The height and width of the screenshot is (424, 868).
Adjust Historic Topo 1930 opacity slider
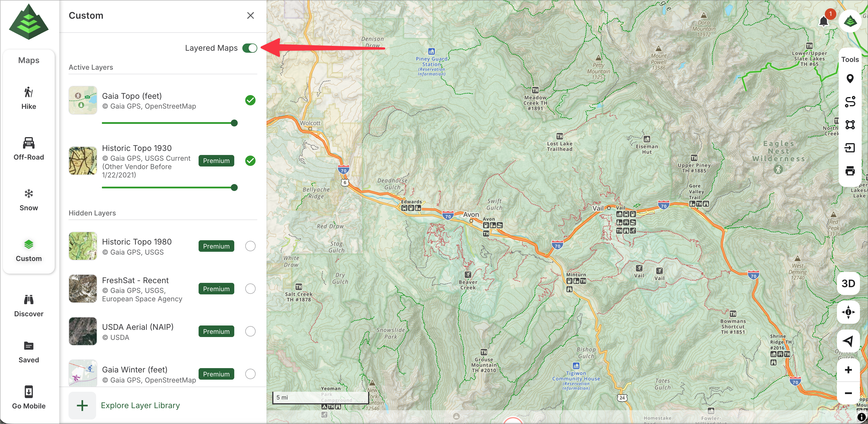[x=234, y=188]
